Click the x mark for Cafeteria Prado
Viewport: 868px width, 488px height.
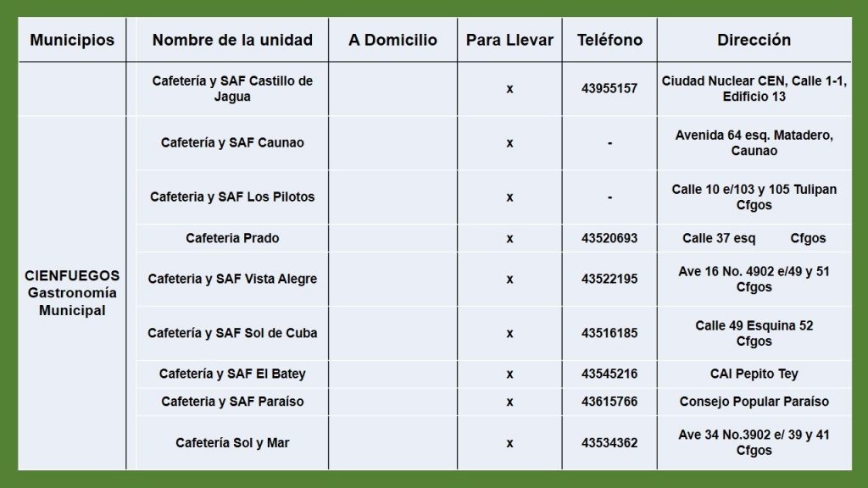509,239
